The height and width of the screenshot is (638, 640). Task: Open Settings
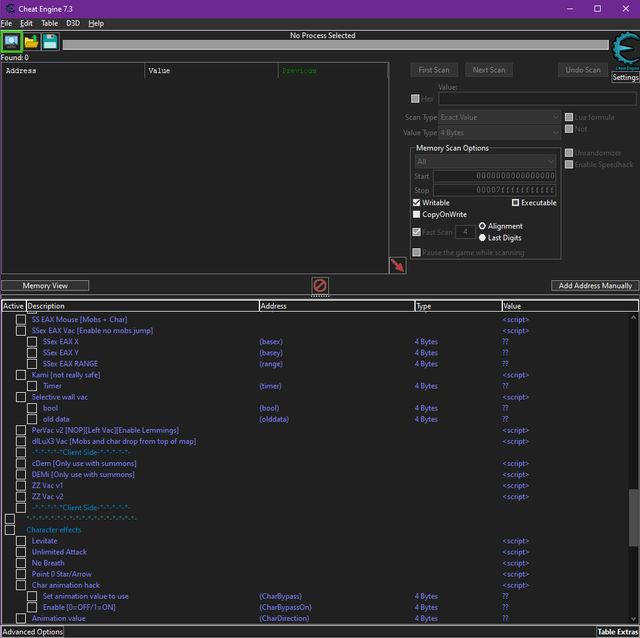tap(625, 77)
